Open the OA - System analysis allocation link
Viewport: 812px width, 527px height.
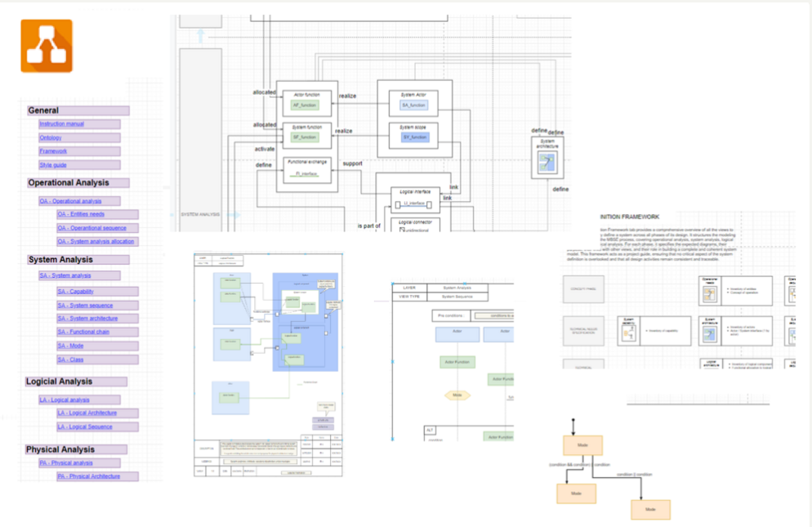[x=96, y=242]
